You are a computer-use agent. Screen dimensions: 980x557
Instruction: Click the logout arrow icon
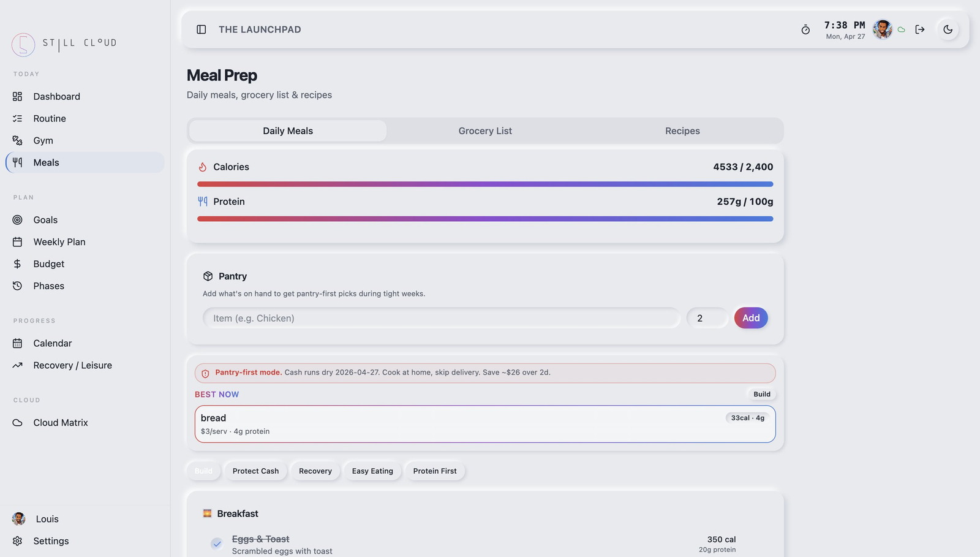click(919, 29)
